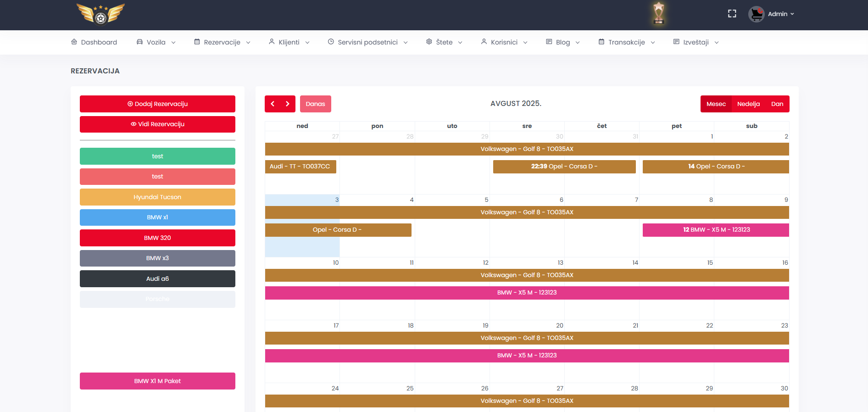Click the trophy icon in header
868x412 pixels.
(658, 13)
